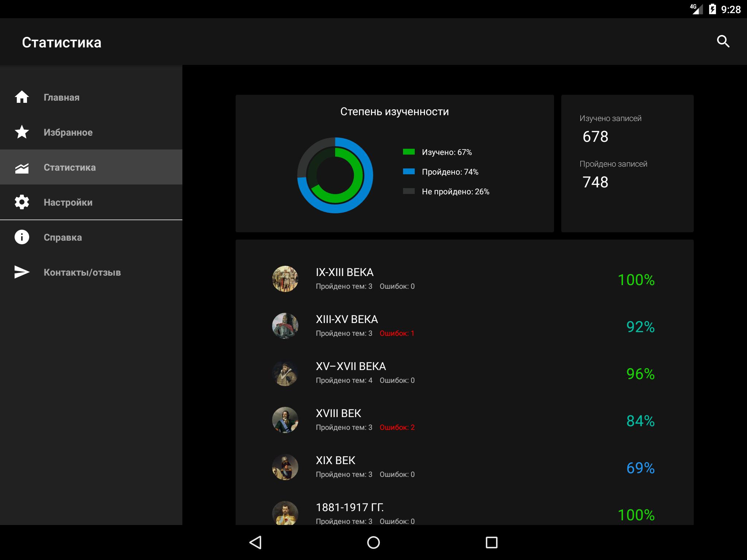Tap the star icon beside Избранное
This screenshot has width=747, height=560.
pos(22,132)
